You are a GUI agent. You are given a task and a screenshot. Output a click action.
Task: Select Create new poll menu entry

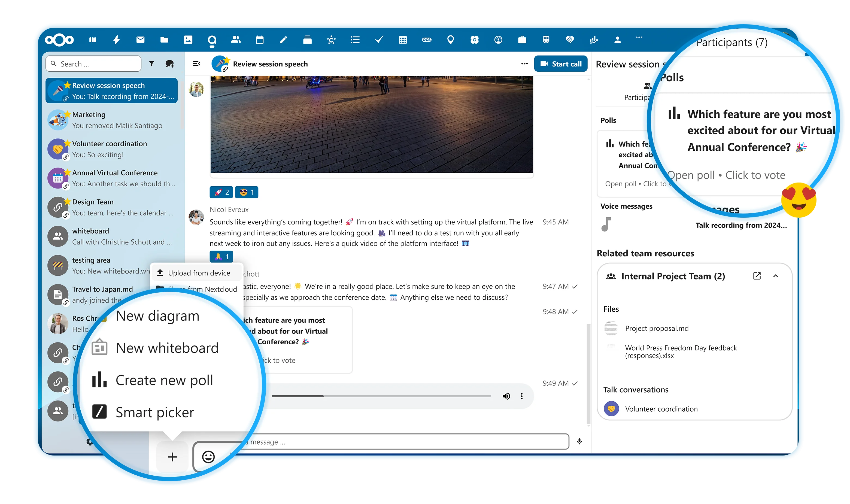(164, 380)
